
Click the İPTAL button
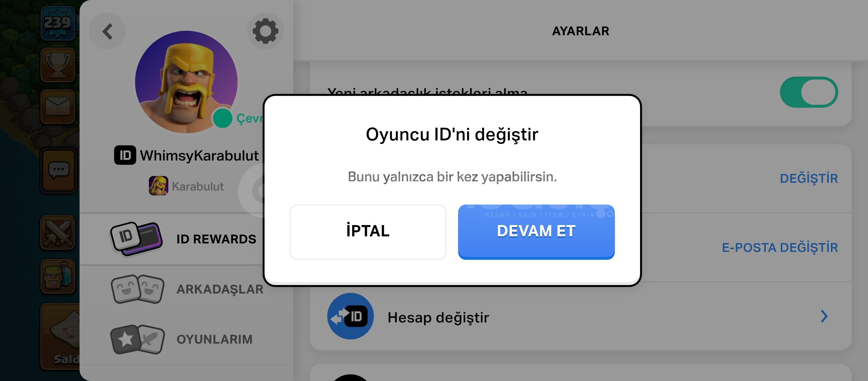tap(368, 232)
